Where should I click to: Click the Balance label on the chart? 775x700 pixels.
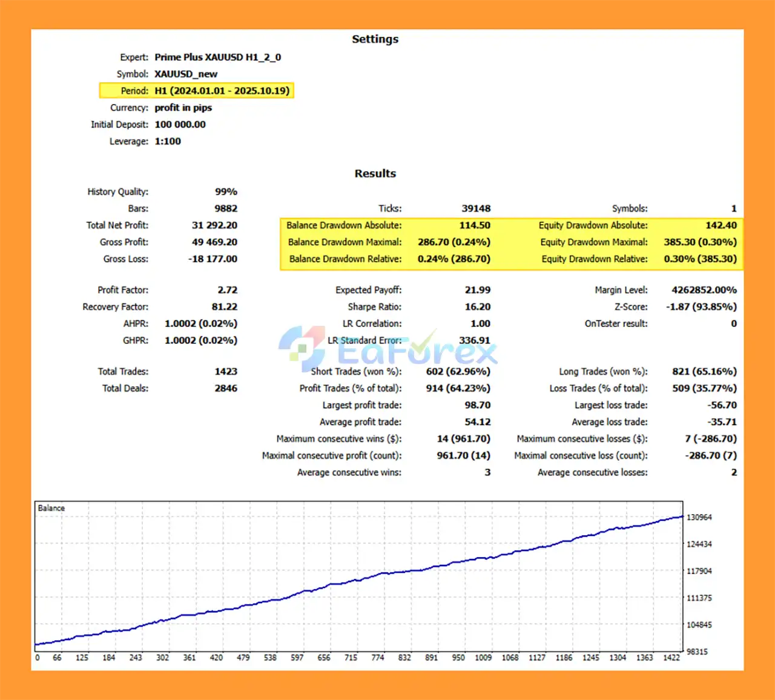point(51,508)
